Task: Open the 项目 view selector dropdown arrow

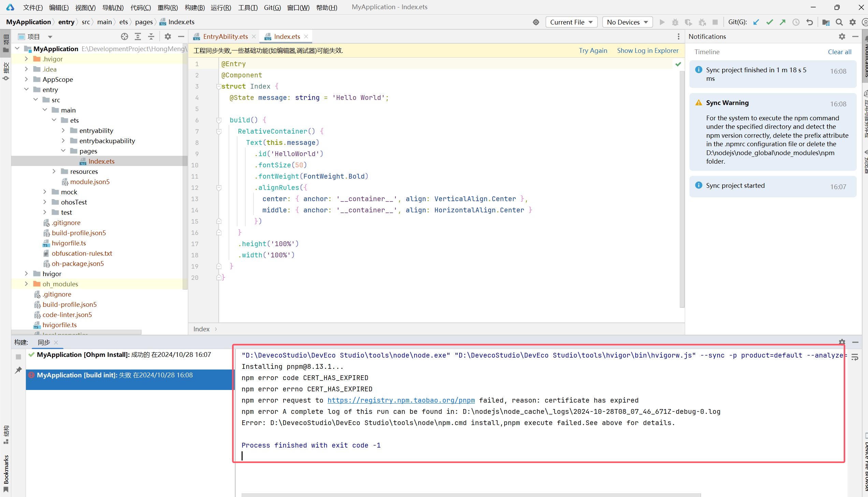Action: click(50, 37)
